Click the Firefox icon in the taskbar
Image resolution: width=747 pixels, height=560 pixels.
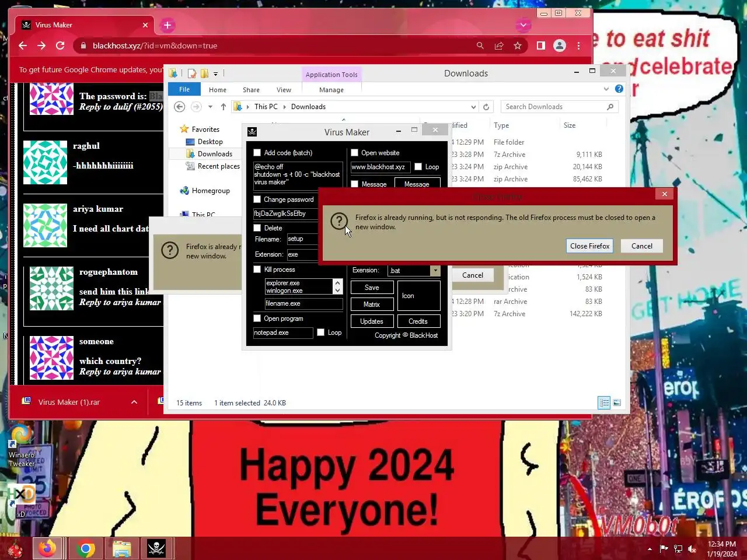click(47, 548)
